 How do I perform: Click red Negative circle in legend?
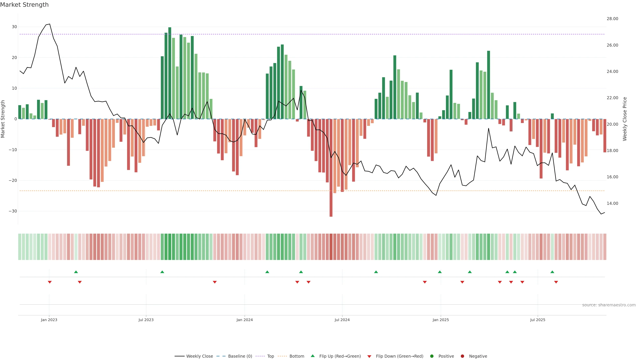462,356
